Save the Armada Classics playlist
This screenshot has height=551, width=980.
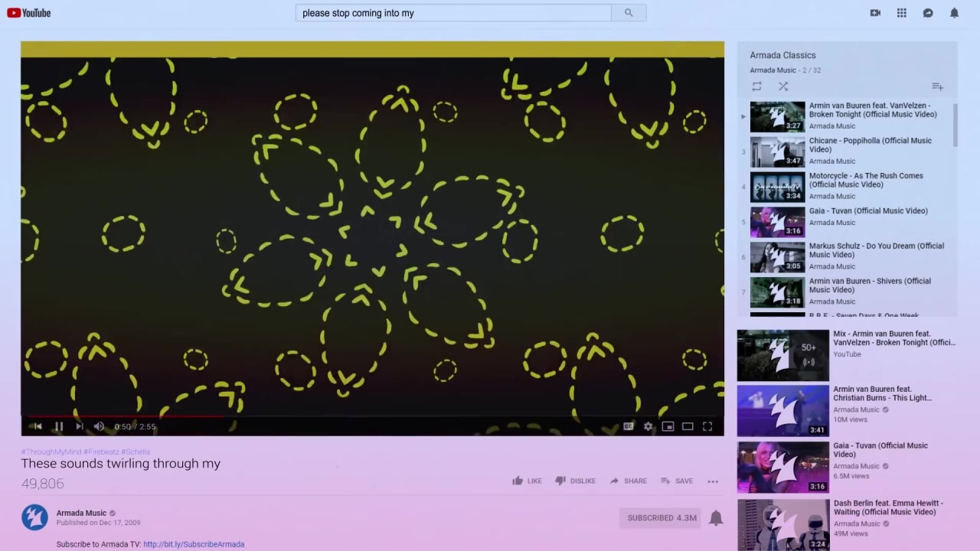click(x=937, y=86)
